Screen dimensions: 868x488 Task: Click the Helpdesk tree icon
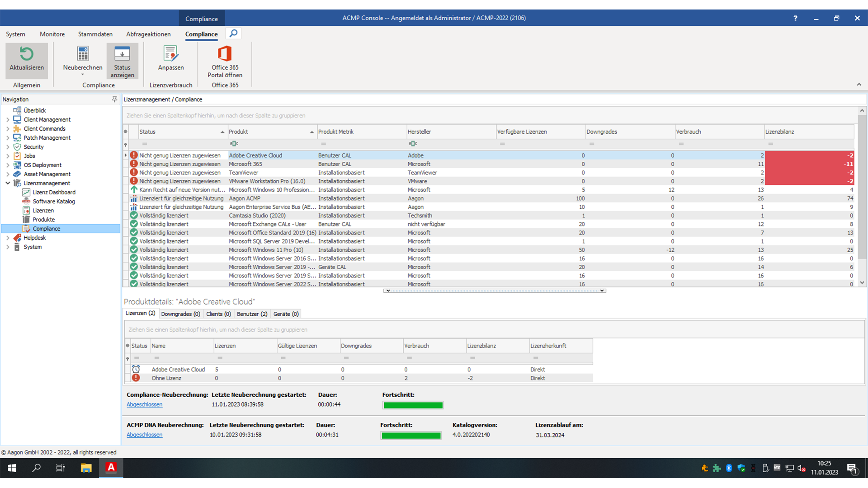pyautogui.click(x=17, y=238)
